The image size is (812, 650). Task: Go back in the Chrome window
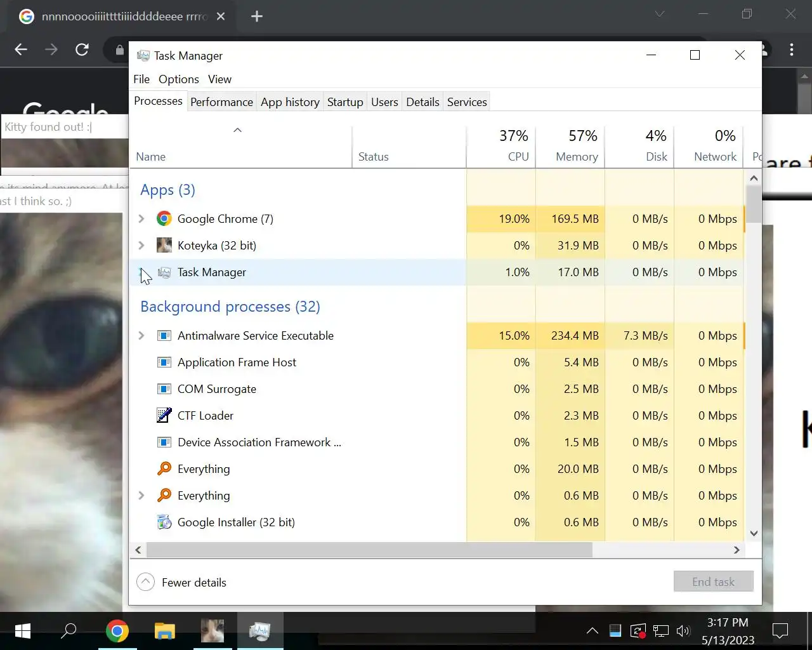point(21,50)
